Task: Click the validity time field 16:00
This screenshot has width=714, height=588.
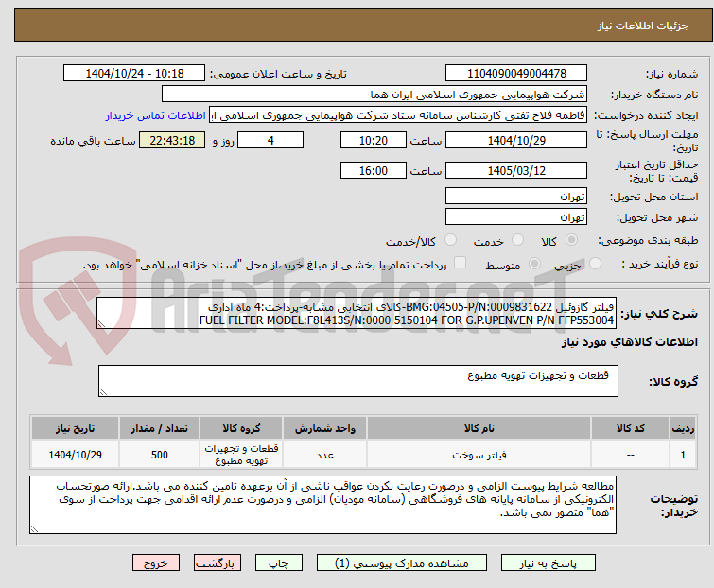Action: point(374,171)
